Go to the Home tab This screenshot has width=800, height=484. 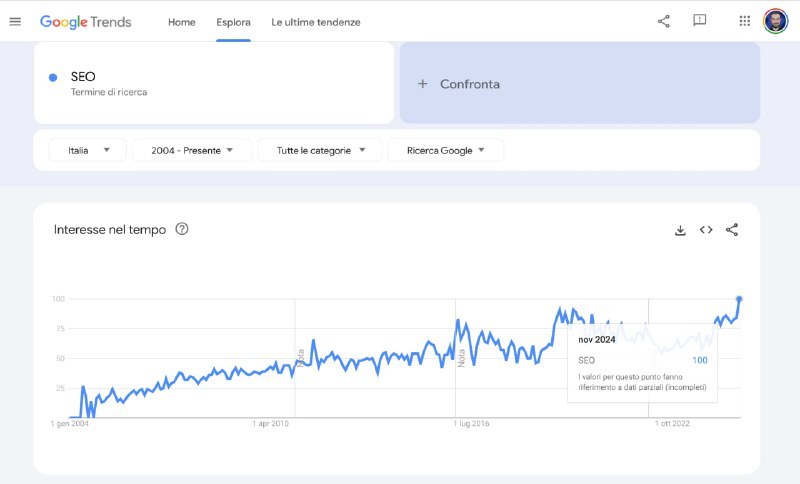182,22
